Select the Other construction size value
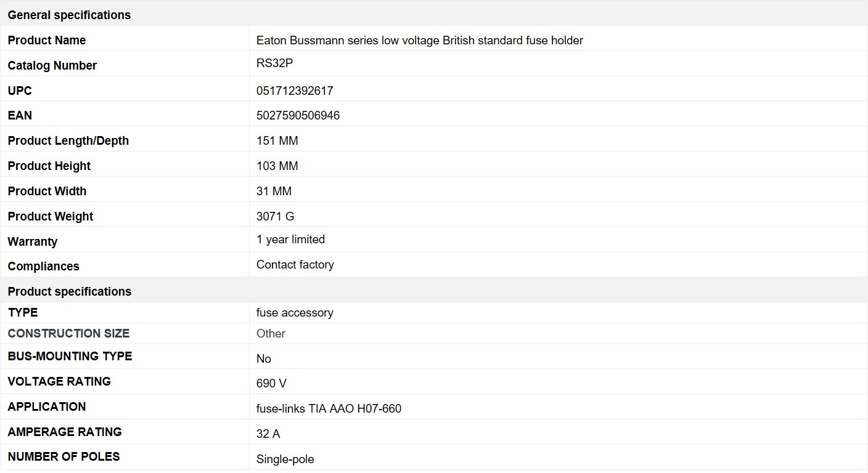The image size is (868, 473). coord(271,333)
